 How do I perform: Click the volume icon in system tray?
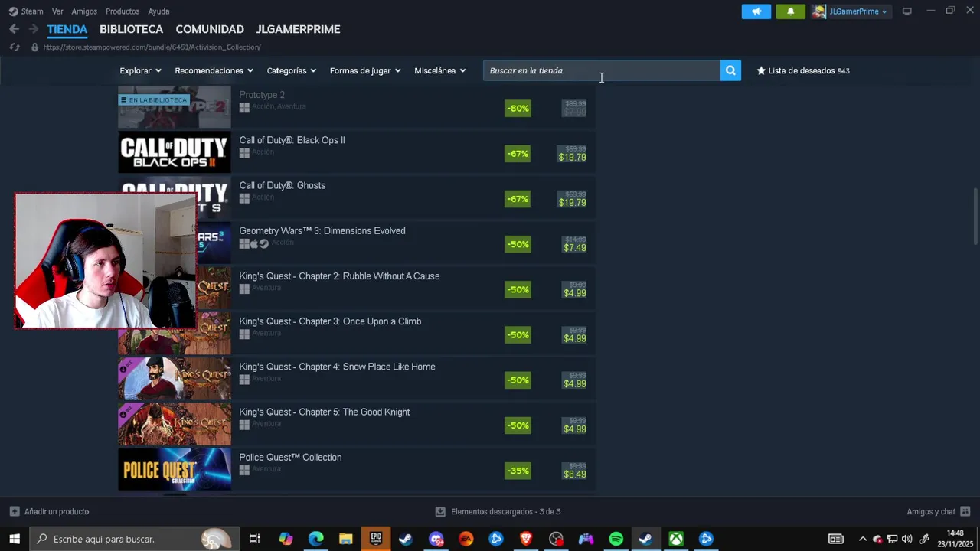coord(907,539)
